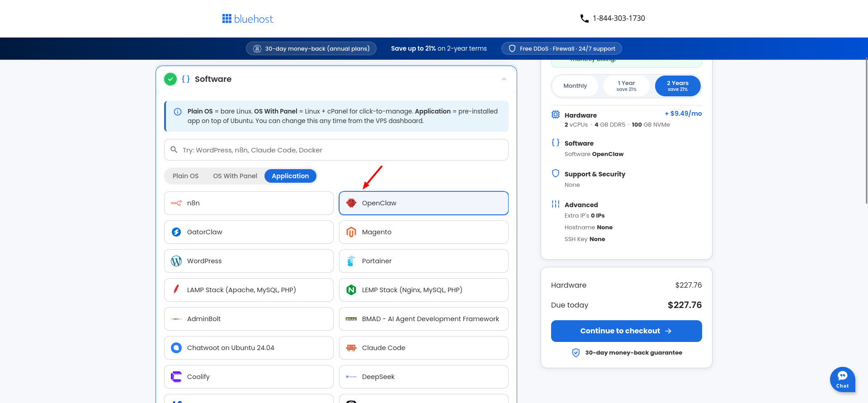Choose the Magento application
This screenshot has height=403, width=868.
pyautogui.click(x=424, y=232)
